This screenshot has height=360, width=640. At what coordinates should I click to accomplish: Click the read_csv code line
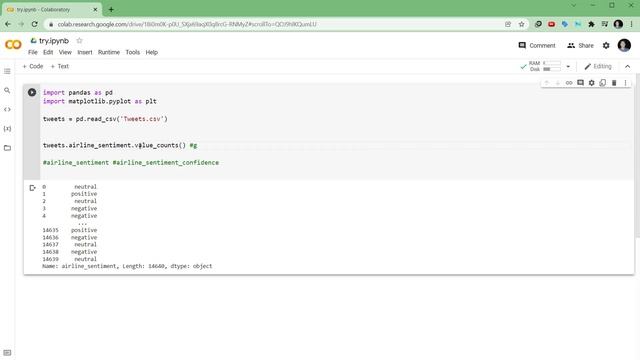105,119
